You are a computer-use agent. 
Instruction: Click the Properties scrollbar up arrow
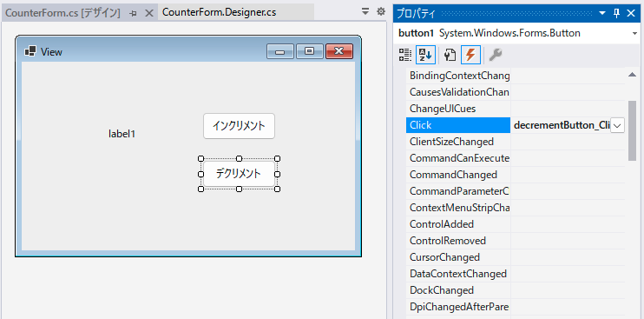tap(632, 75)
